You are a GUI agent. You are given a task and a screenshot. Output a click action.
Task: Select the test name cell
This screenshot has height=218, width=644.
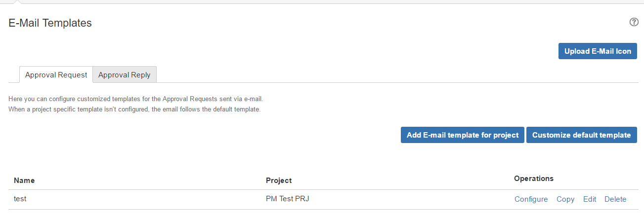[x=20, y=199]
